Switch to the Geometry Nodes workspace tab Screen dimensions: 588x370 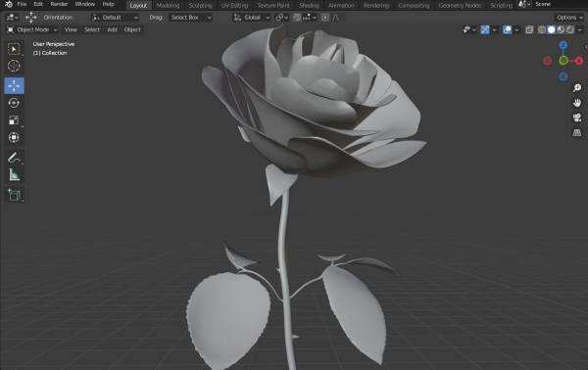pyautogui.click(x=460, y=5)
